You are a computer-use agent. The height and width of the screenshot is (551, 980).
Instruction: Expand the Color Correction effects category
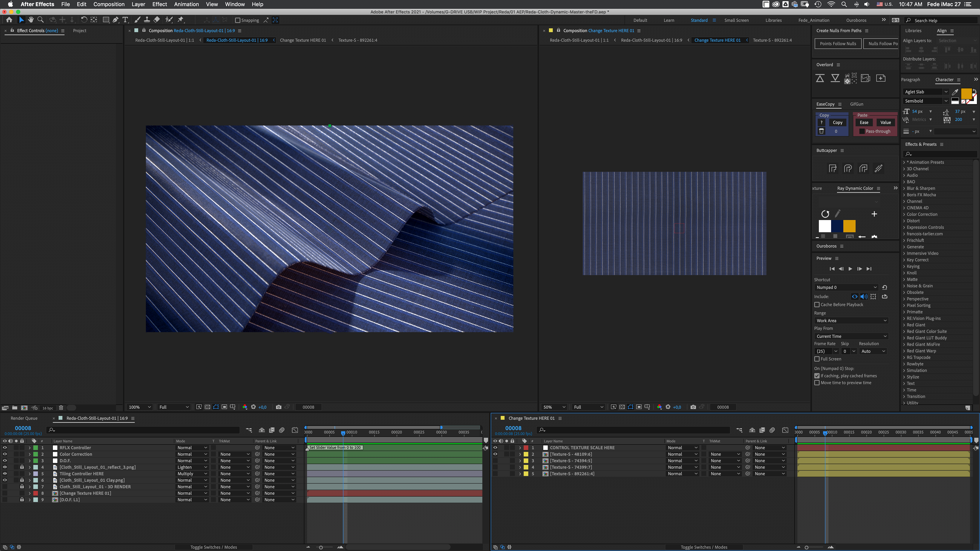tap(904, 214)
